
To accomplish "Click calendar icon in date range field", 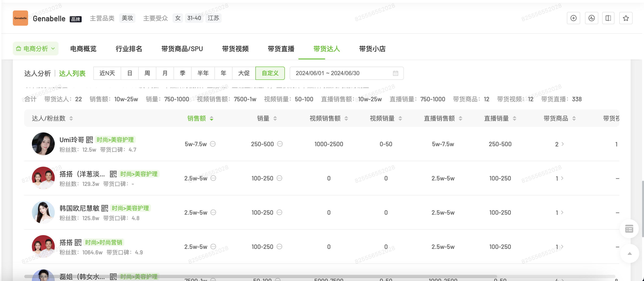I will tap(395, 73).
